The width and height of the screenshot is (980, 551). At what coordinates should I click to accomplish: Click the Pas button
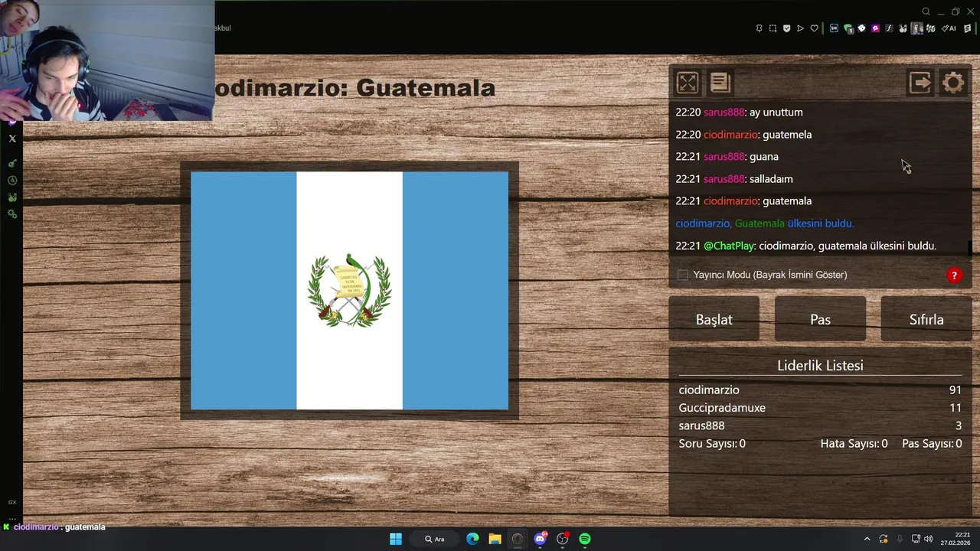coord(820,319)
